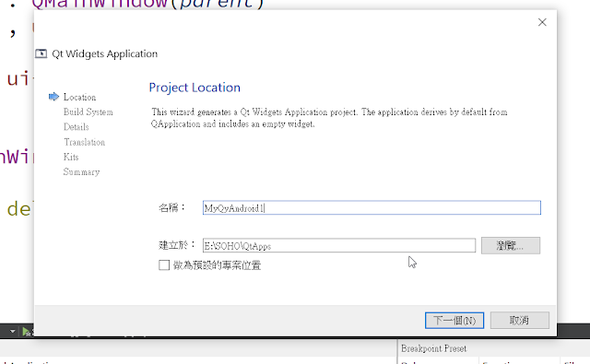Click the 瀏覽... browse button

pos(511,245)
